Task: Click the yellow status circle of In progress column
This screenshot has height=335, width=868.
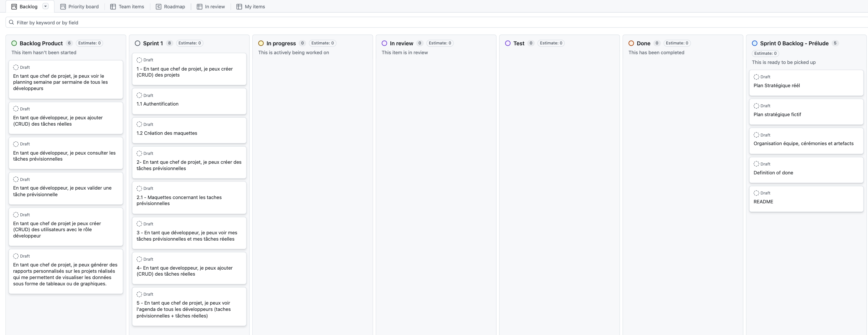Action: [261, 43]
